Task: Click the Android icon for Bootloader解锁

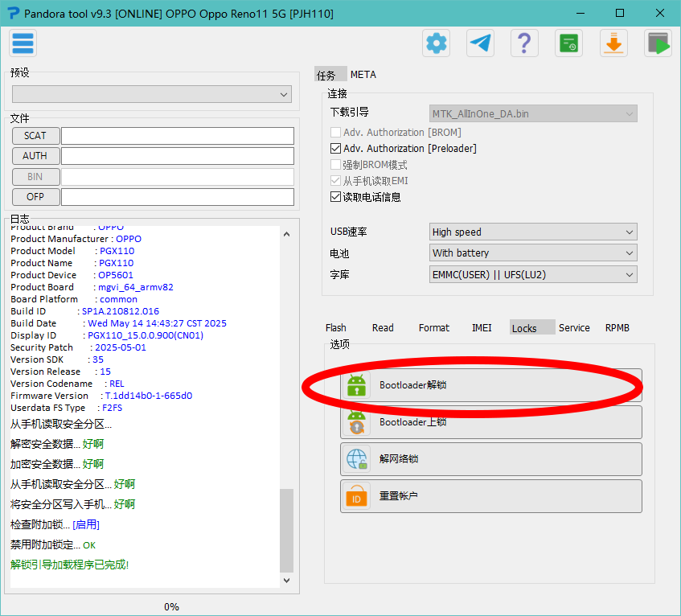Action: 356,385
